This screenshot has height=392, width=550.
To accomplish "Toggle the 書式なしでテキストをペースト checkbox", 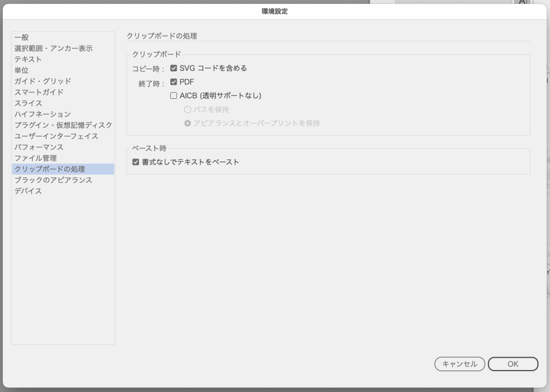I will 136,162.
